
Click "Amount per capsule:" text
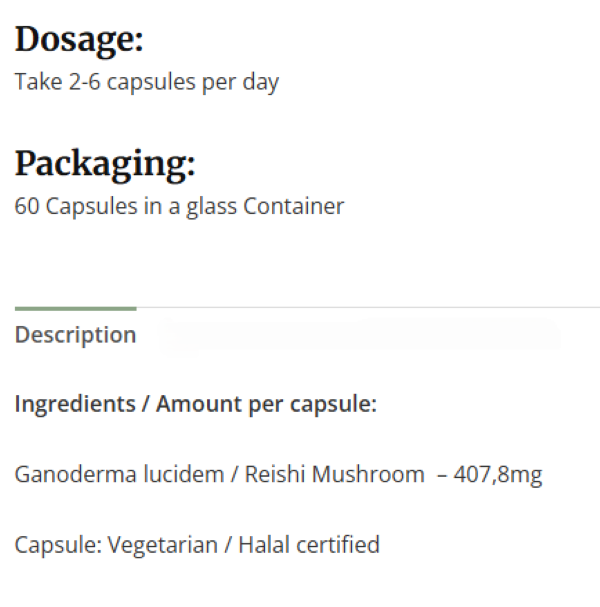pos(266,405)
